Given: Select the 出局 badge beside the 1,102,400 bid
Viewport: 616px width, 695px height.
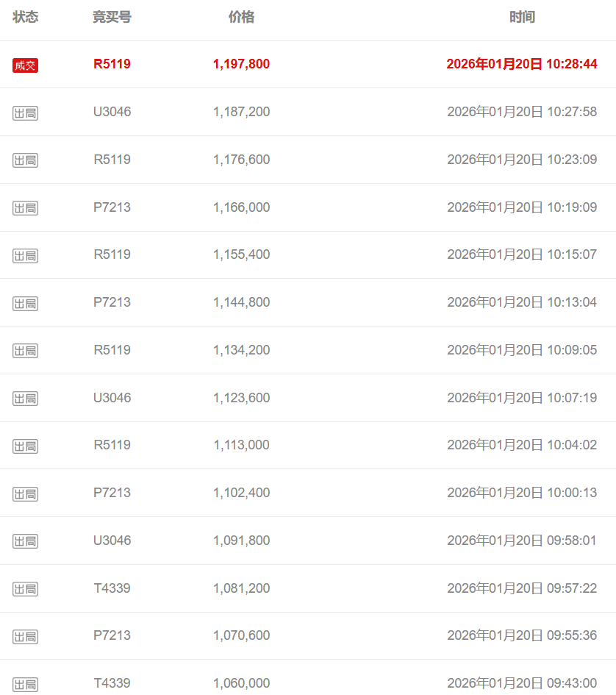Looking at the screenshot, I should click(25, 493).
